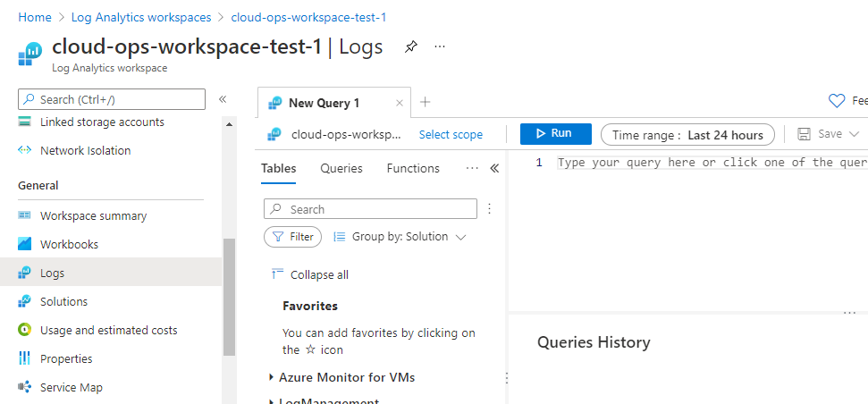Viewport: 868px width, 404px height.
Task: Open cloud-ops-workspace-test-1 breadcrumb
Action: [x=308, y=17]
